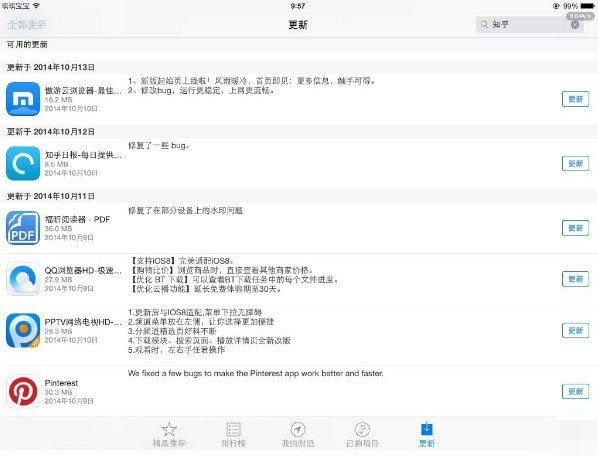
Task: Click 更新 button for Zhihu Daily
Action: click(575, 164)
